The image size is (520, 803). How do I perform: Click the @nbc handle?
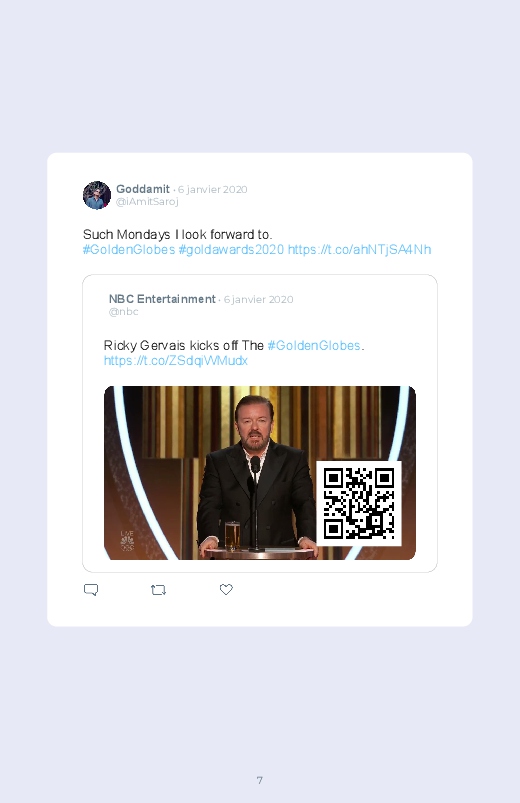(x=123, y=311)
